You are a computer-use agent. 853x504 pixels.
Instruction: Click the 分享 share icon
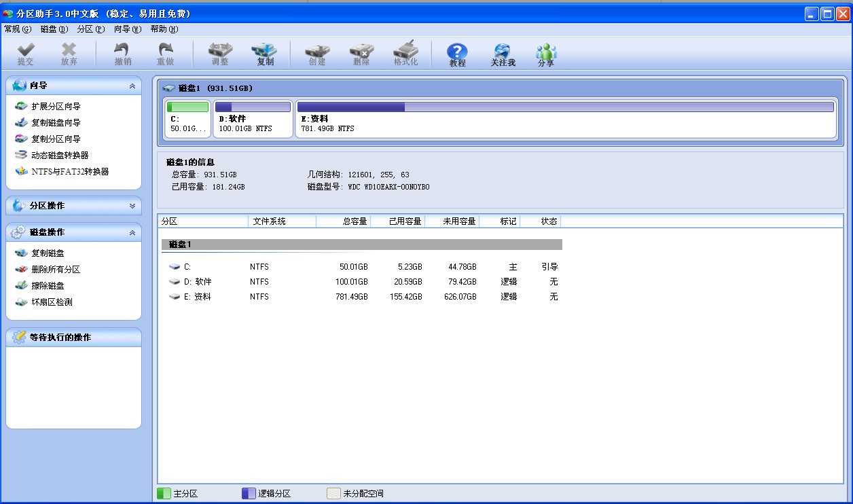pos(546,54)
